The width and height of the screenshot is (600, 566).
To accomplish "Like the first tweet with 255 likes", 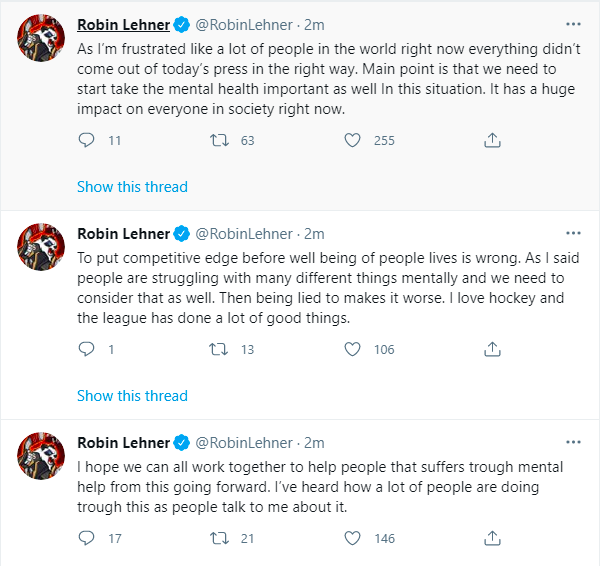I will click(x=352, y=141).
